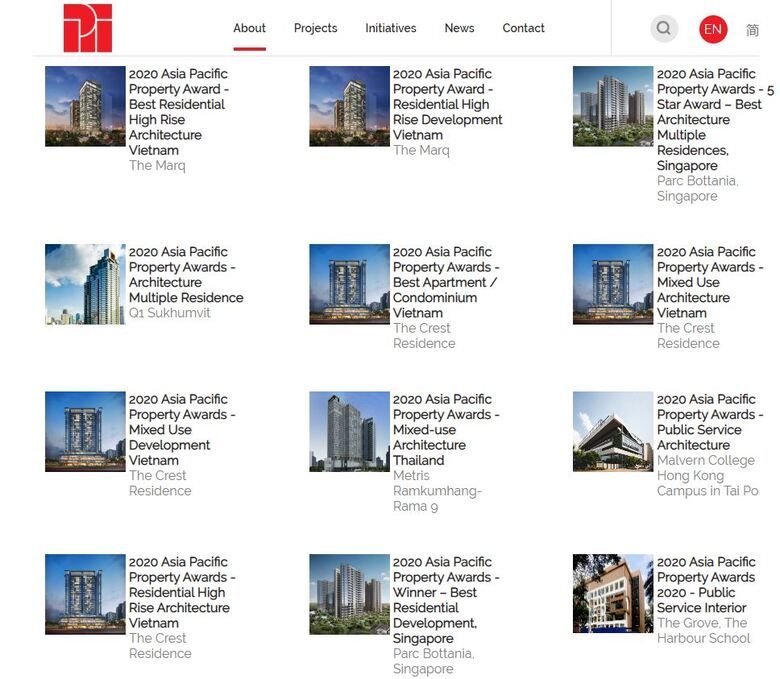The height and width of the screenshot is (679, 780).
Task: Select The Grove Harbour School thumbnail
Action: tap(612, 594)
